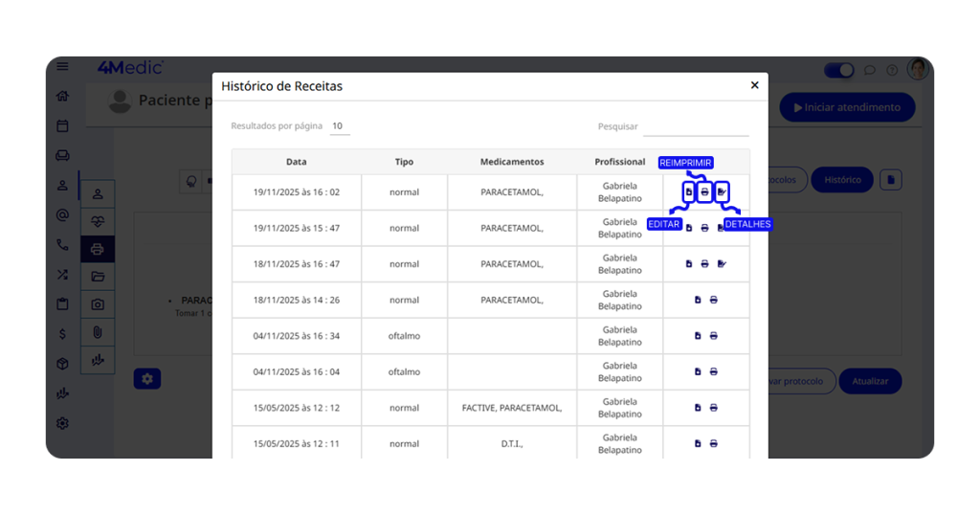Sort table by the Data column header
This screenshot has width=980, height=515.
[296, 162]
